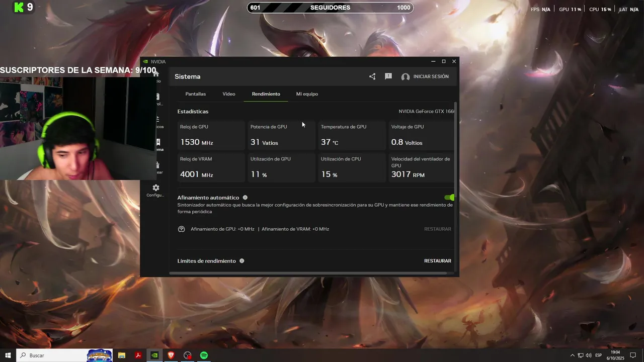The height and width of the screenshot is (362, 644).
Task: Click info icon next to Afinamiento automático
Action: click(x=245, y=198)
